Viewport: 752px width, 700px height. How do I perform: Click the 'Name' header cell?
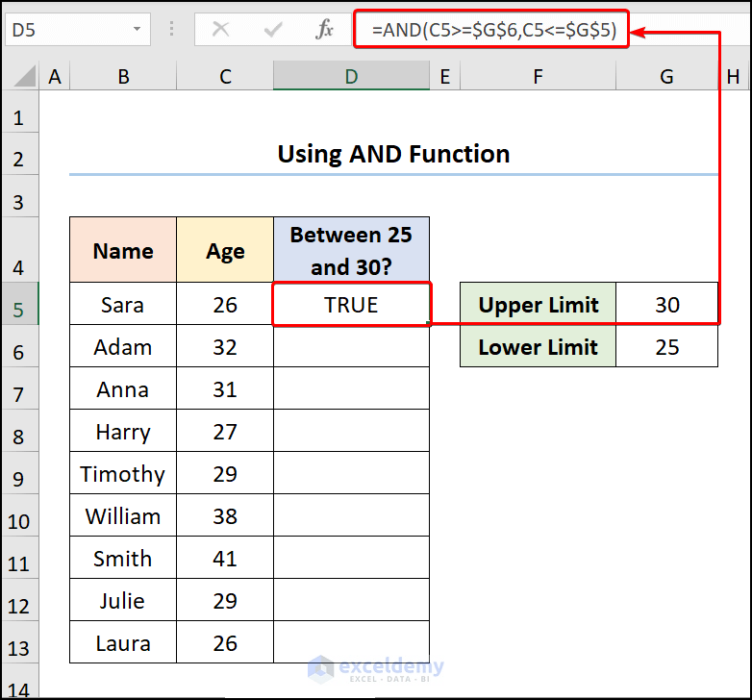pyautogui.click(x=123, y=250)
